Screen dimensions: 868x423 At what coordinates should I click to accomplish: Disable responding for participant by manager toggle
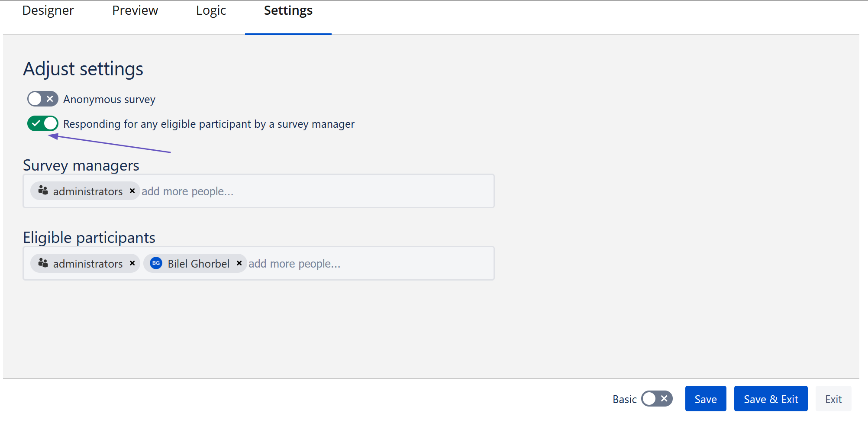(42, 124)
